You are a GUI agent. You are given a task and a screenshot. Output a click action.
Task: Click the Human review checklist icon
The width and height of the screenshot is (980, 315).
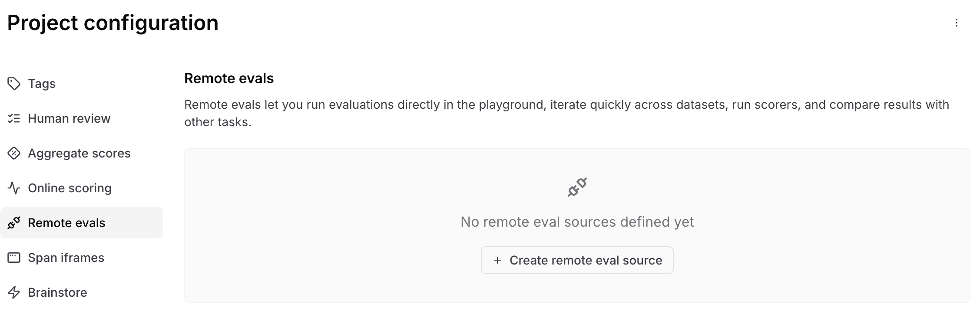(x=13, y=118)
